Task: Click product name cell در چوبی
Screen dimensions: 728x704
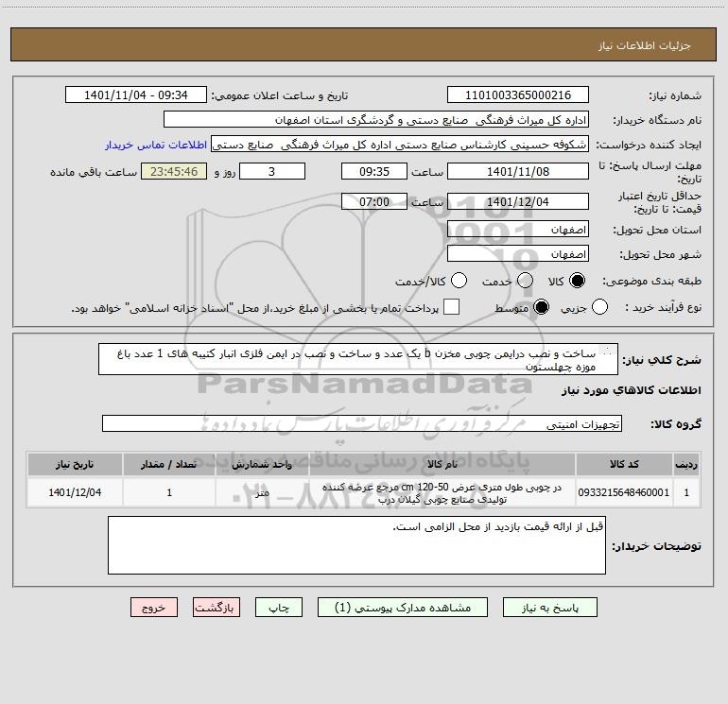Action: [442, 492]
